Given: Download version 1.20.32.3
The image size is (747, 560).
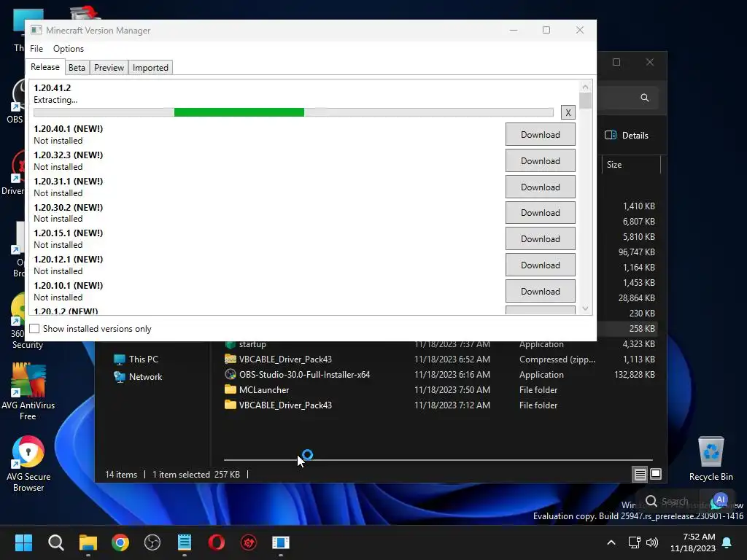Looking at the screenshot, I should tap(541, 161).
